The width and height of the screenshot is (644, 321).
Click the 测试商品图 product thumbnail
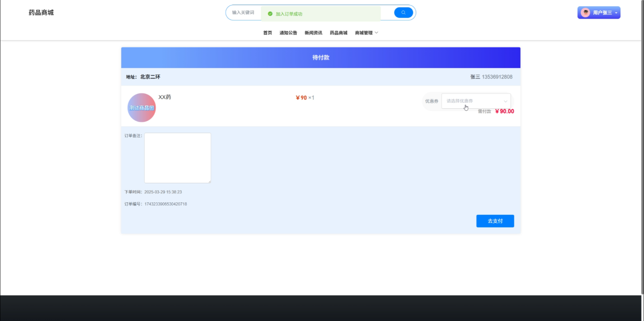coord(142,107)
